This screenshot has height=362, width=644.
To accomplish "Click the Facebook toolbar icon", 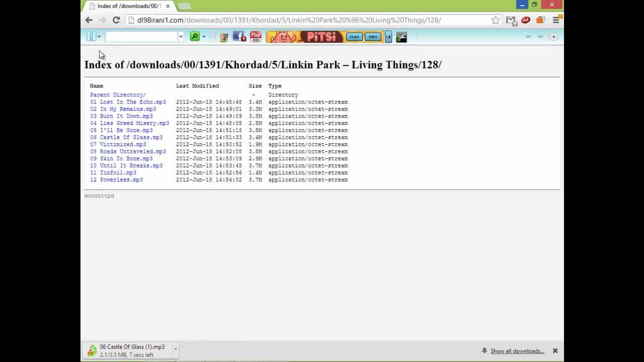I will [239, 37].
